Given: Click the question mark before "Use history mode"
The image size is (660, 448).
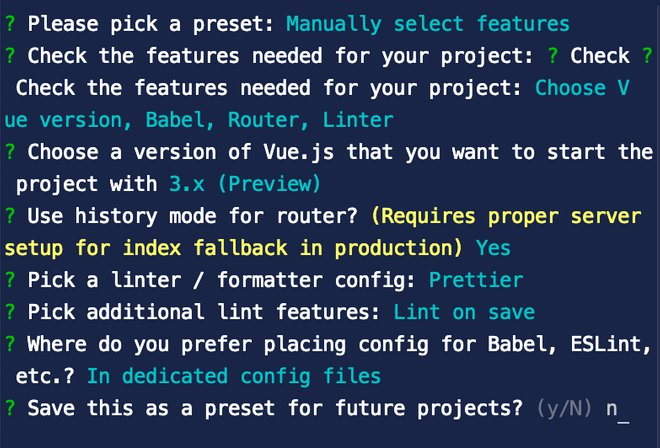Looking at the screenshot, I should click(x=9, y=216).
